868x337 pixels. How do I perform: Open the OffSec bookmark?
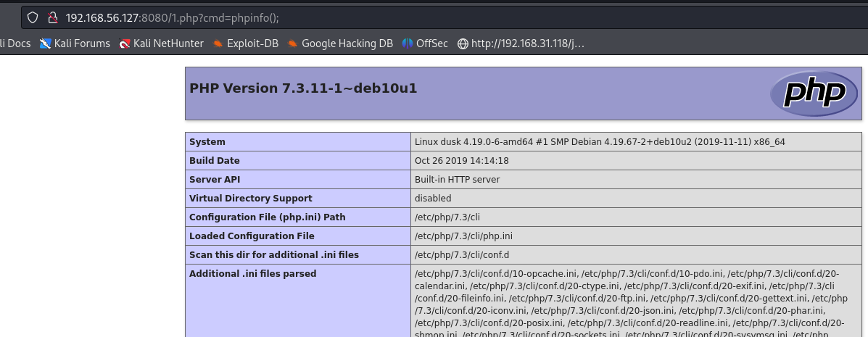pos(425,43)
